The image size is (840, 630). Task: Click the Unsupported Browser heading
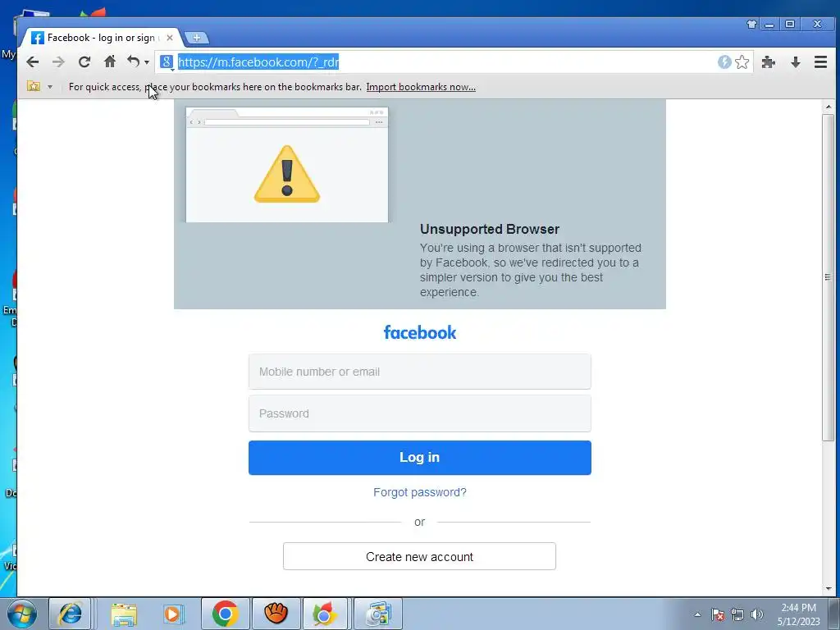tap(490, 230)
